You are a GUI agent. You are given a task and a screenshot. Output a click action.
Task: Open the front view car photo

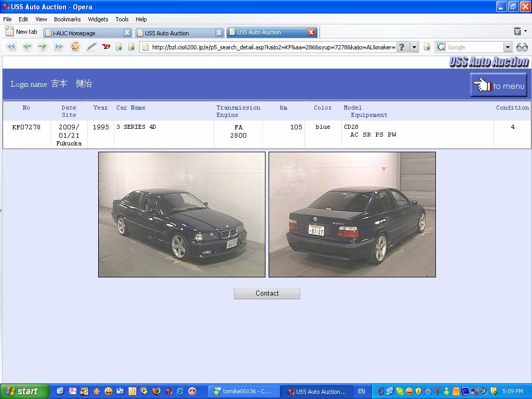pyautogui.click(x=182, y=215)
